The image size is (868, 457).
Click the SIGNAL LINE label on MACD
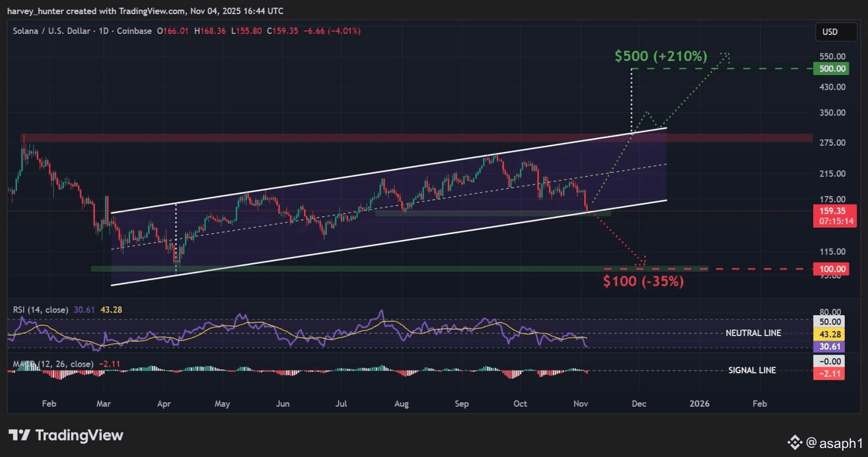coord(751,371)
